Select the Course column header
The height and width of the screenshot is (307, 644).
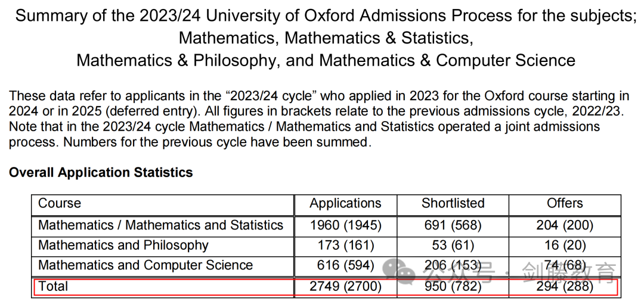tap(60, 203)
